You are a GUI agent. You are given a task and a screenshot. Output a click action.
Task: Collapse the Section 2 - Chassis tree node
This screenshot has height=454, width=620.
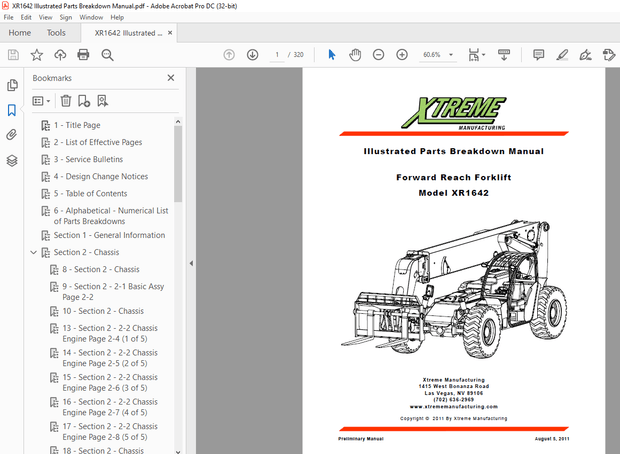(34, 252)
